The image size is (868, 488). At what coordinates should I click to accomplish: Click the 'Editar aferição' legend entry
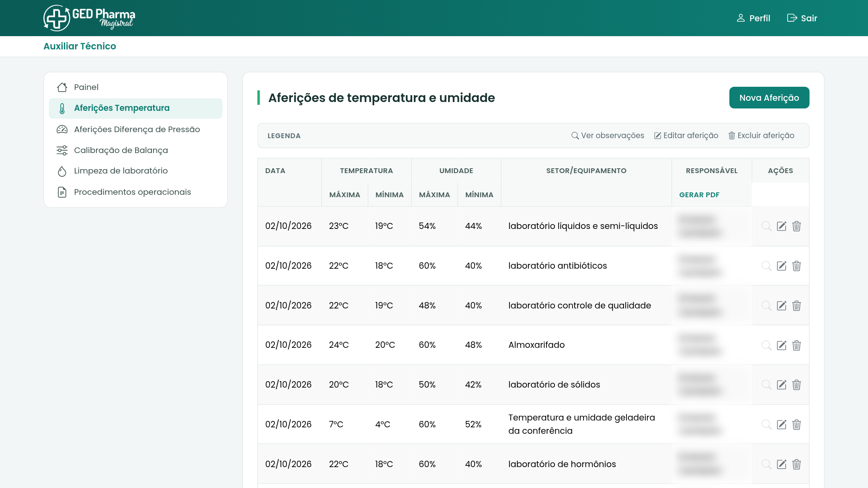(686, 136)
